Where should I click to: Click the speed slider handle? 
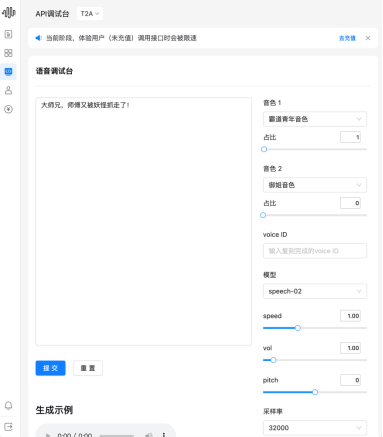tap(298, 328)
